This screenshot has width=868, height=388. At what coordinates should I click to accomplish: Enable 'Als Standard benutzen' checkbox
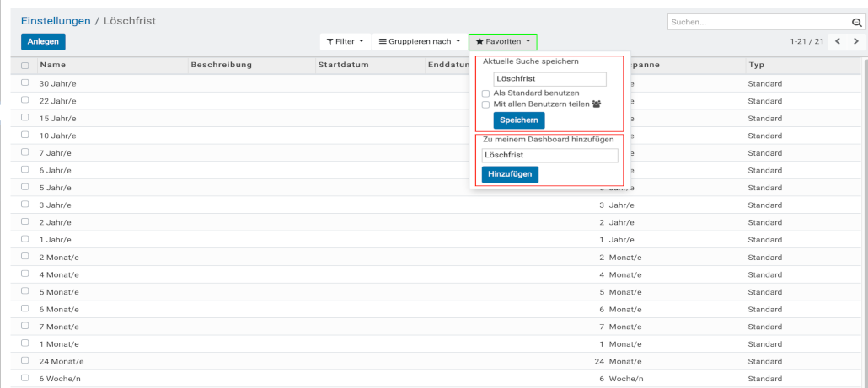486,93
